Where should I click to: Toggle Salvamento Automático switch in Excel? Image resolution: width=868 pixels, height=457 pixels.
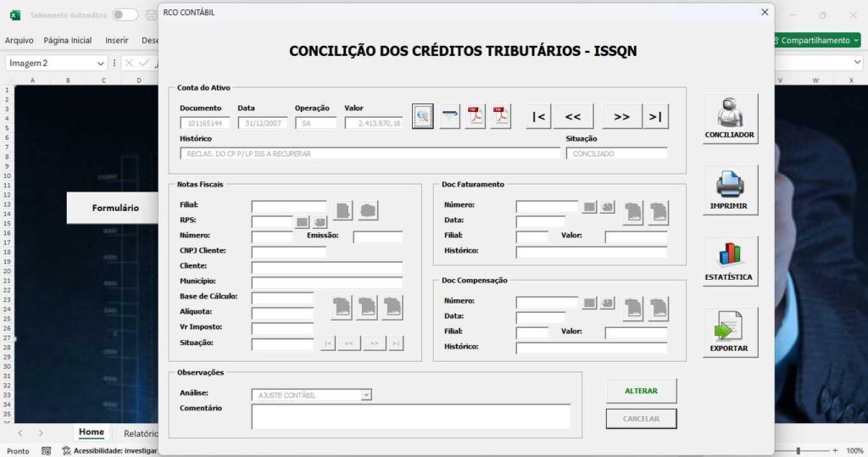tap(125, 15)
